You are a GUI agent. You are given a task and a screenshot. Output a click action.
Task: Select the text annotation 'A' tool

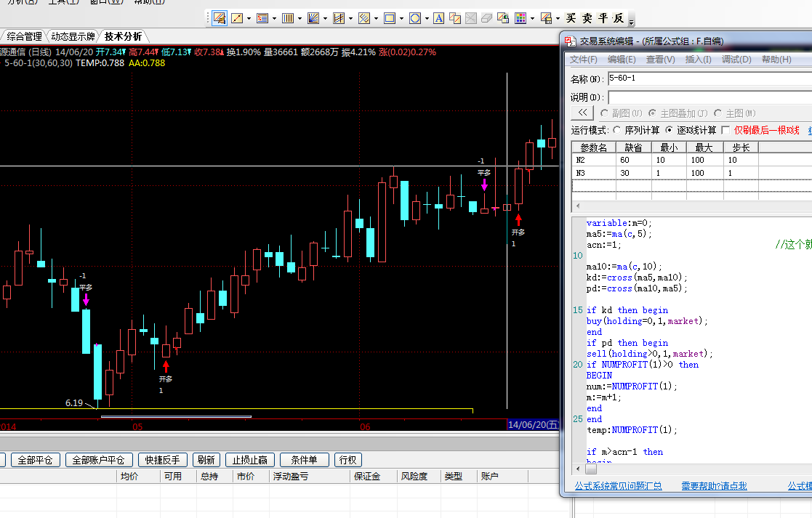coord(440,18)
